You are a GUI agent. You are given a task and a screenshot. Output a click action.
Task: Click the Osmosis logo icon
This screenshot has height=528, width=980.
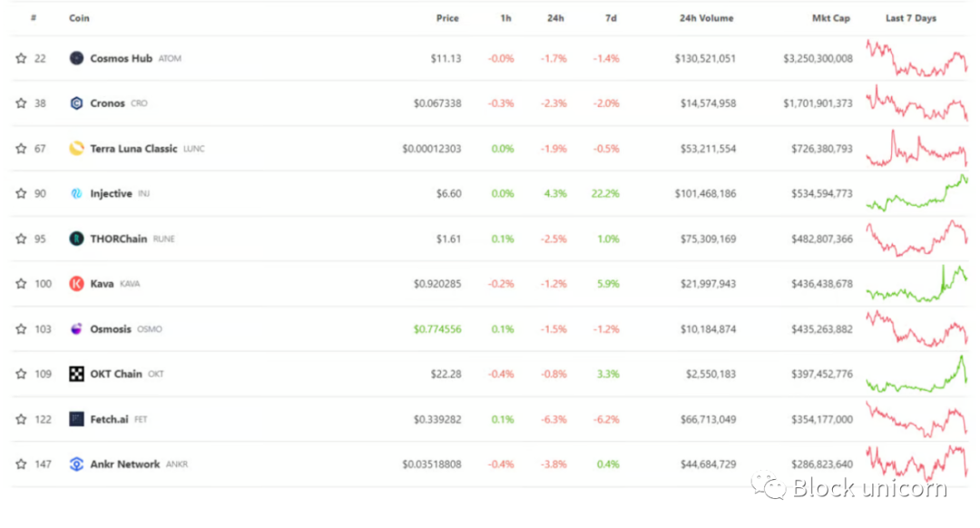(x=76, y=329)
